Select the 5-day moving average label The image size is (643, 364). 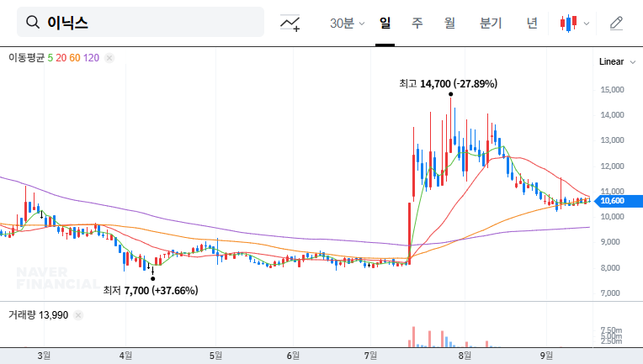click(50, 58)
